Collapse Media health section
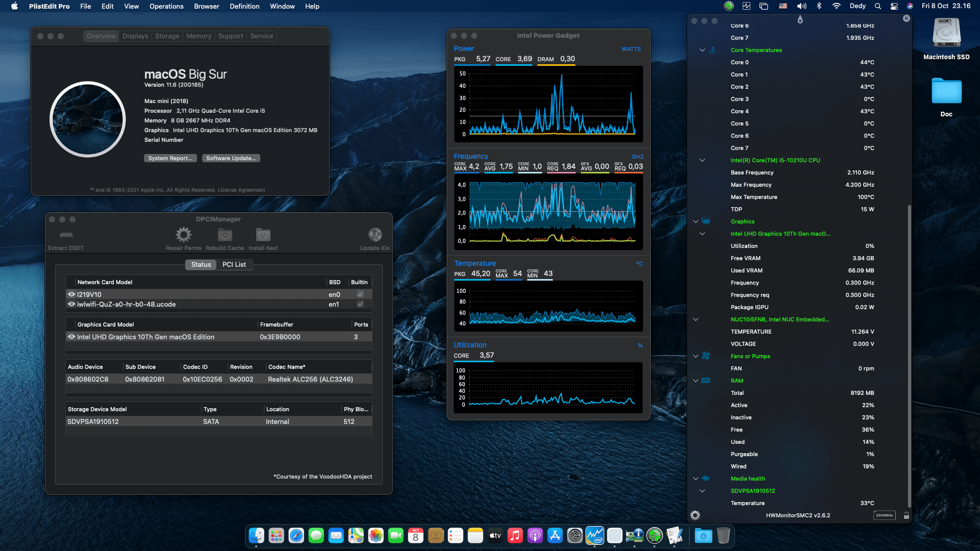The width and height of the screenshot is (980, 551). point(696,479)
